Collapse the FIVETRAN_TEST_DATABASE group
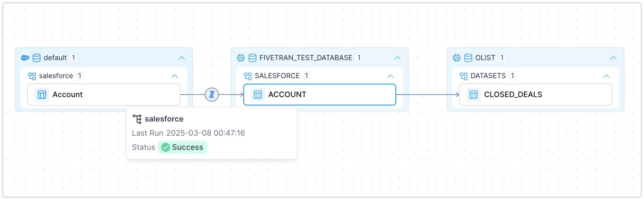This screenshot has height=200, width=644. (397, 58)
